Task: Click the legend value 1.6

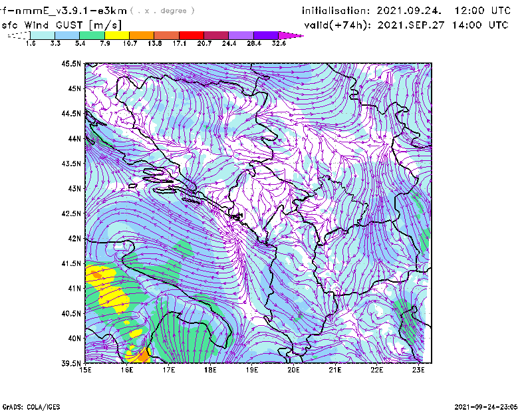Action: click(31, 43)
